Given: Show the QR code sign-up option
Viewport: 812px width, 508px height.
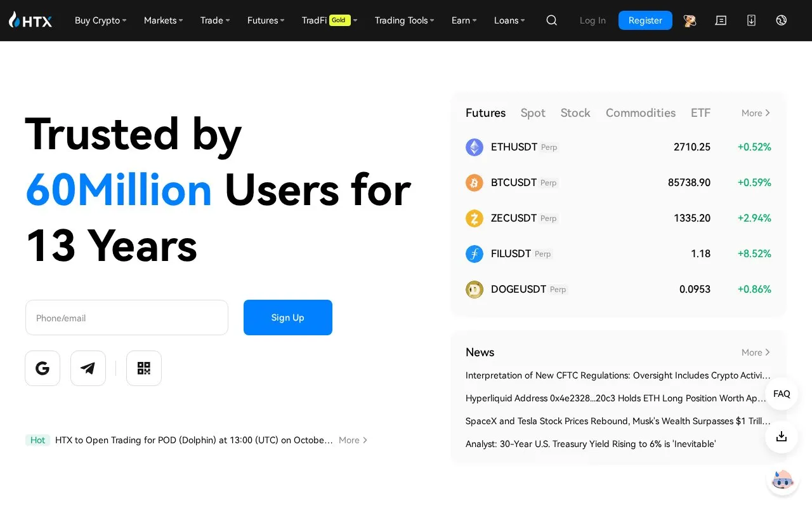Looking at the screenshot, I should coord(144,368).
